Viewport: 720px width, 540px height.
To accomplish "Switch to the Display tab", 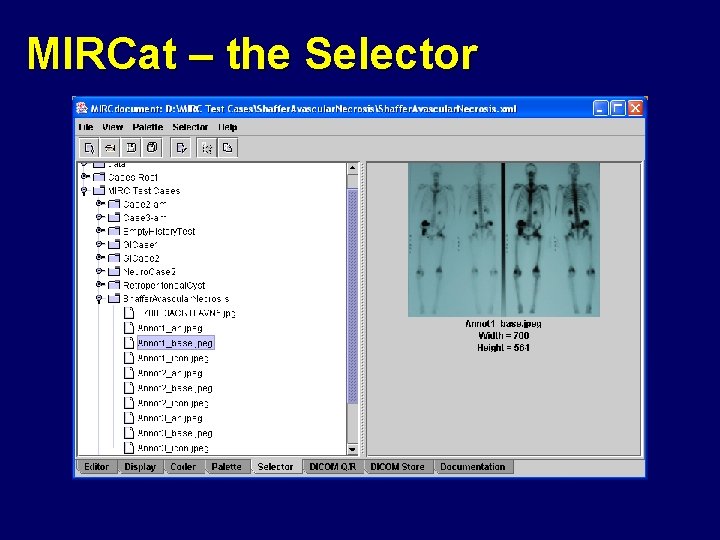I will [140, 467].
